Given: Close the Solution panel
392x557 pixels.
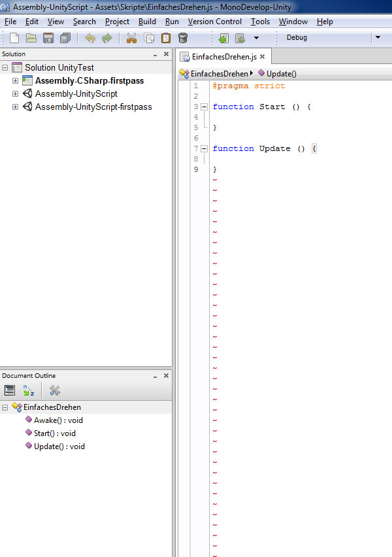Looking at the screenshot, I should pos(166,54).
